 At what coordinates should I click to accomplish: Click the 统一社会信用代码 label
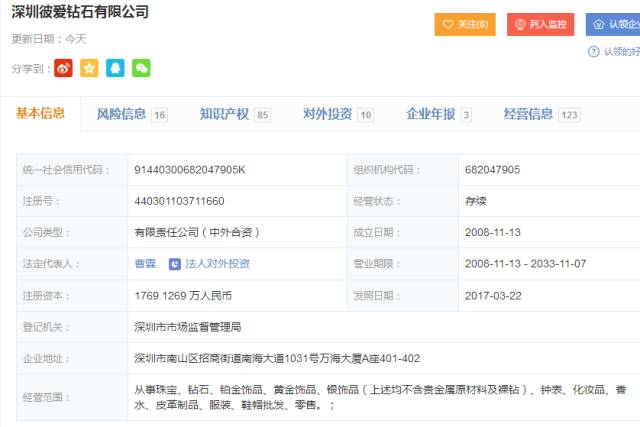coord(66,170)
